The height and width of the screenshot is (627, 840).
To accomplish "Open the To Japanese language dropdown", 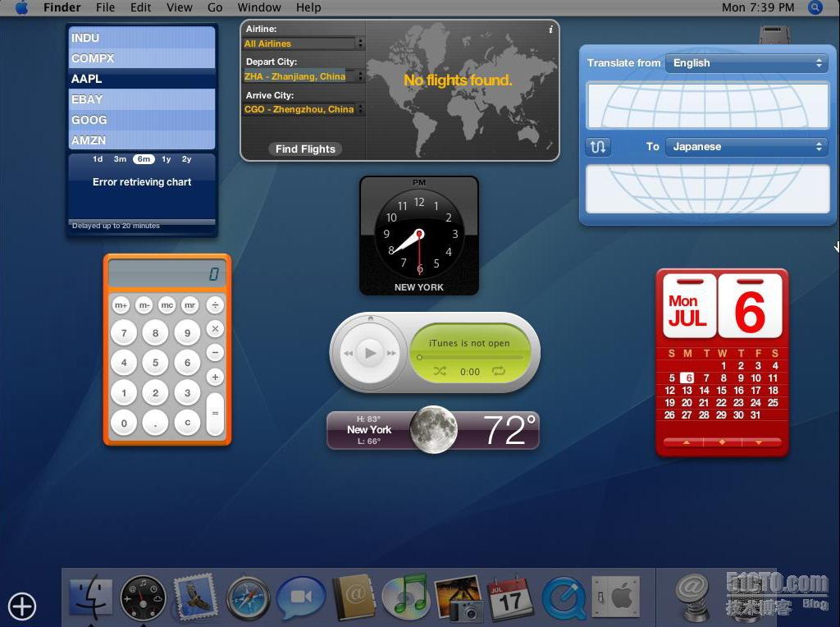I will click(746, 146).
